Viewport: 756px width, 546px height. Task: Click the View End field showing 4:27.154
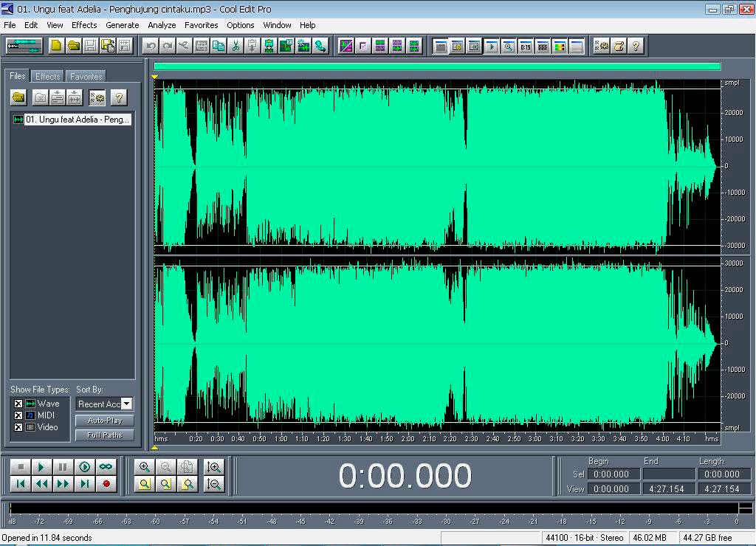[669, 488]
